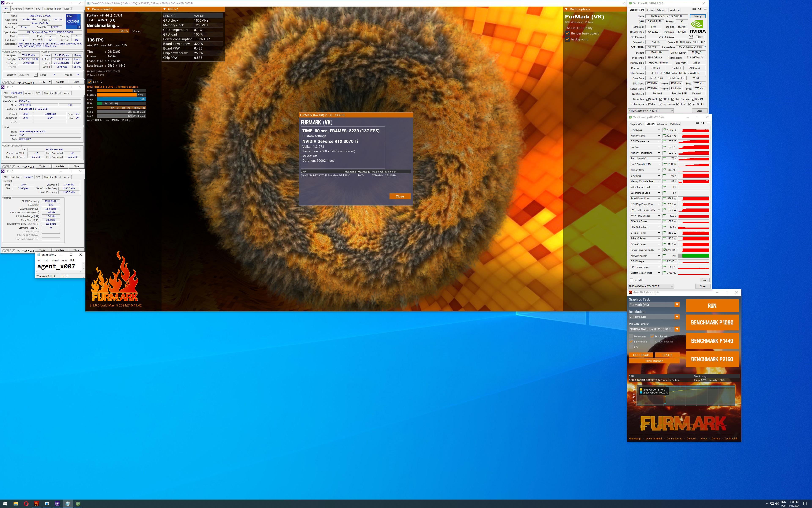Uncheck Display OSI in FurMark launcher
Screen dimensions: 812x508
pyautogui.click(x=652, y=336)
